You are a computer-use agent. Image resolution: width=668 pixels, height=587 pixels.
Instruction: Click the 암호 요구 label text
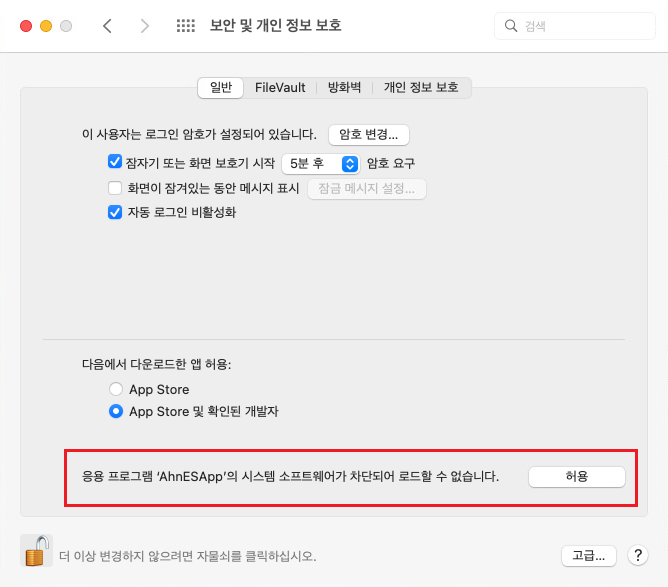click(x=391, y=164)
